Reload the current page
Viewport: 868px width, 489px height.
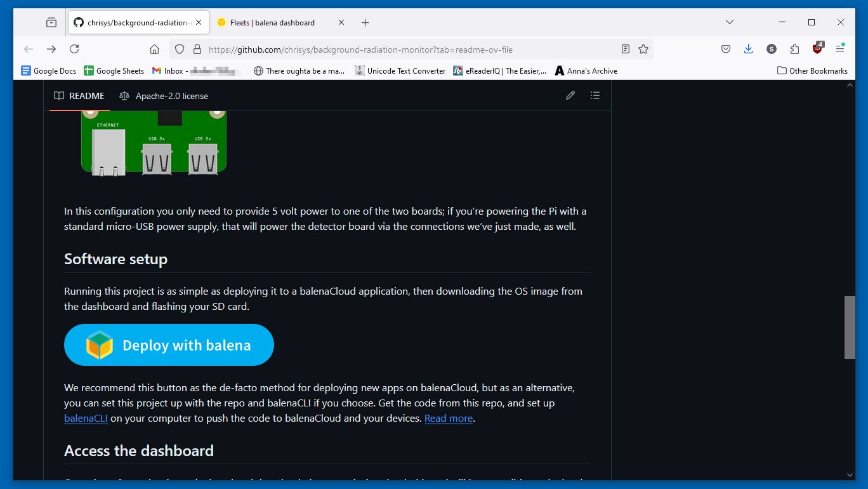point(74,49)
